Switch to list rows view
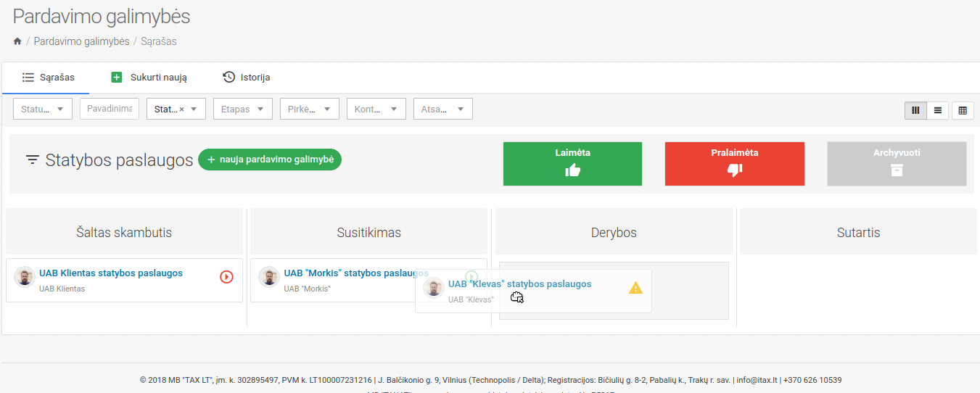Viewport: 980px width, 393px height. pyautogui.click(x=938, y=110)
